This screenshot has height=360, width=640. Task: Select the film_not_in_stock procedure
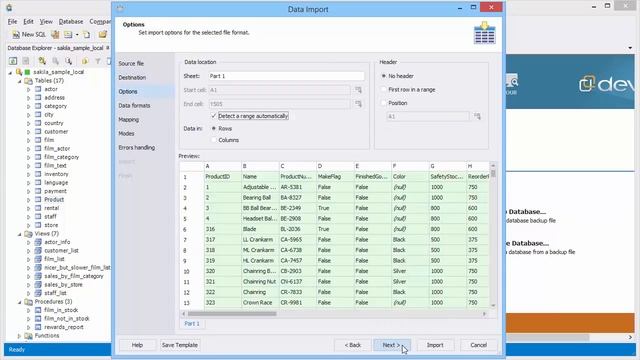(x=67, y=319)
